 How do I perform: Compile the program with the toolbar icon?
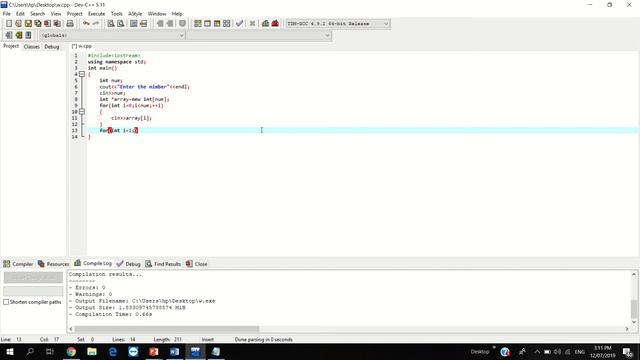[198, 24]
